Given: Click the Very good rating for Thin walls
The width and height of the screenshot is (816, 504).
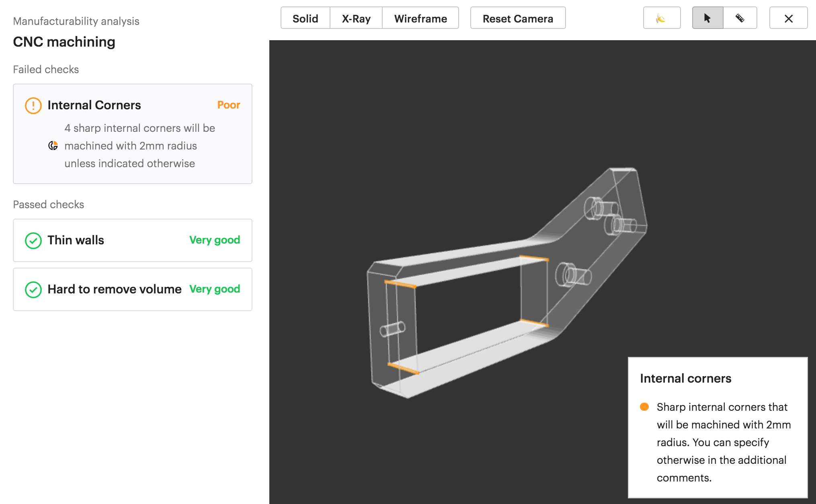Looking at the screenshot, I should coord(214,240).
